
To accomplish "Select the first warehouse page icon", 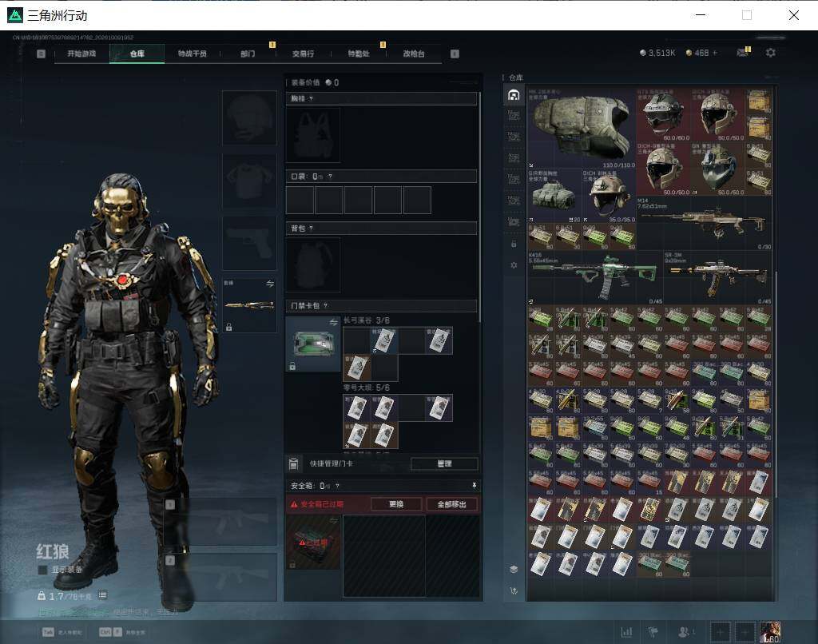I will coord(514,95).
